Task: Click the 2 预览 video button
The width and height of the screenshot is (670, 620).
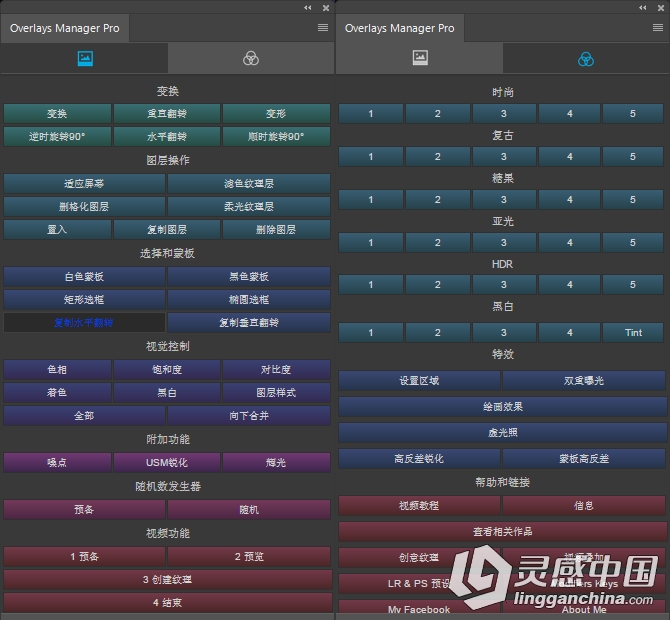Action: click(249, 557)
